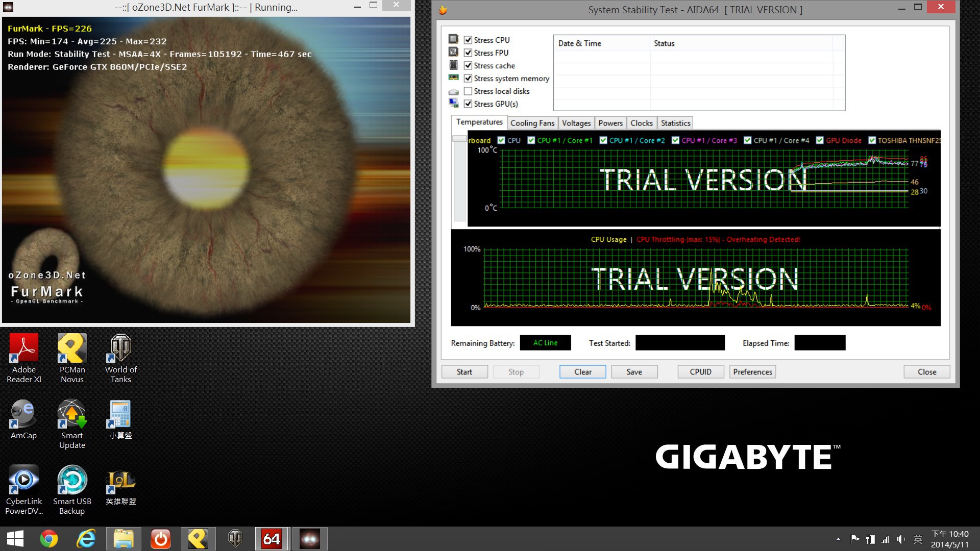Switch to FurMark taskbar button
The height and width of the screenshot is (551, 980).
click(309, 539)
